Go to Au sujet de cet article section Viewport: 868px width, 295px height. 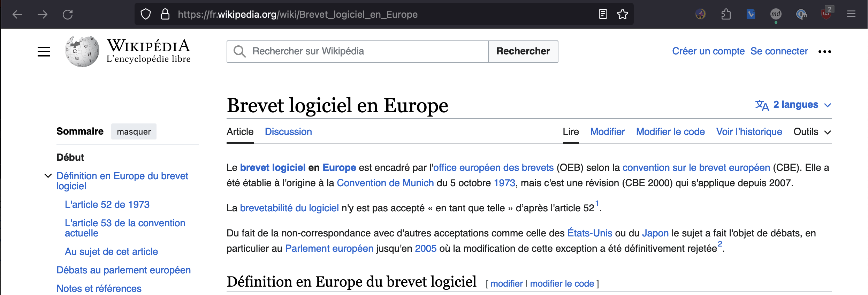(x=111, y=251)
